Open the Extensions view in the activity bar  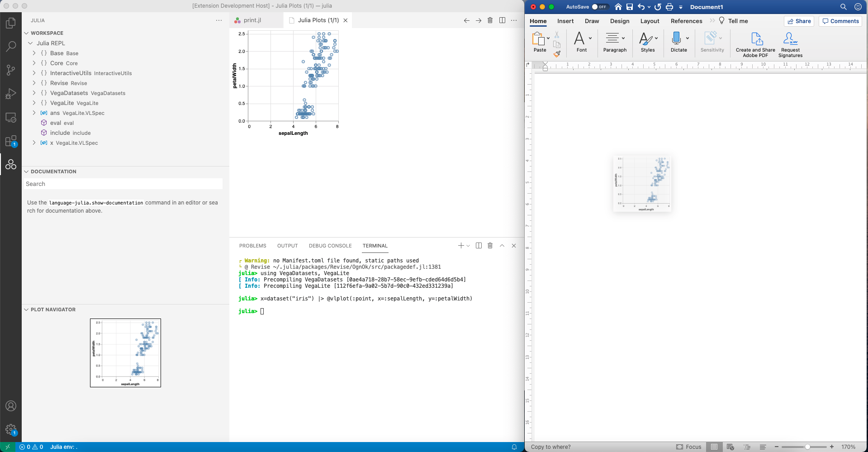[11, 141]
